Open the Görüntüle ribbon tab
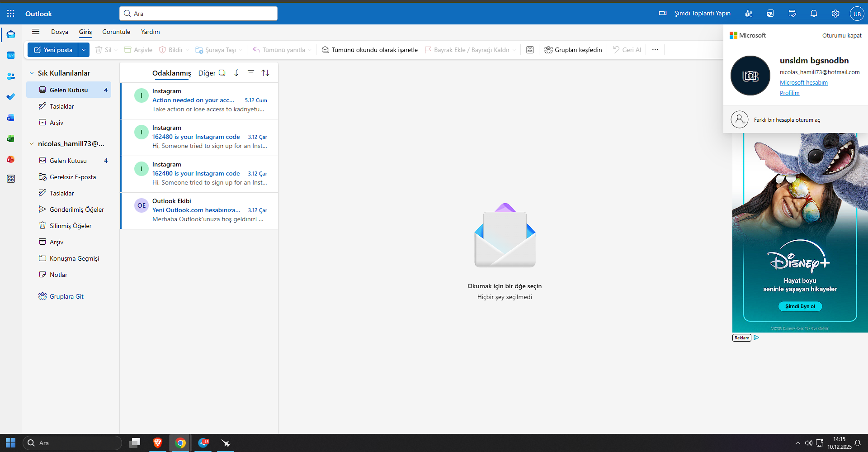Screen dimensions: 868x452 pyautogui.click(x=116, y=32)
